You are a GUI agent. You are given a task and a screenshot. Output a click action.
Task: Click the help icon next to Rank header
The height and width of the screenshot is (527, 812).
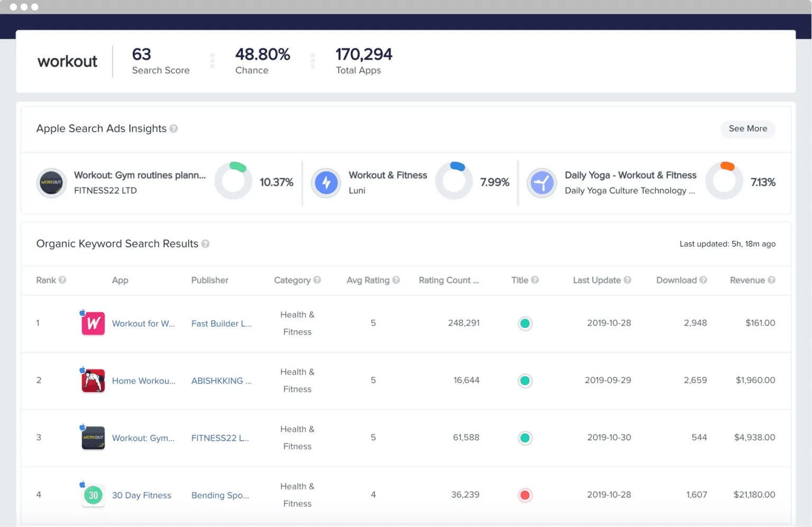[x=62, y=280]
